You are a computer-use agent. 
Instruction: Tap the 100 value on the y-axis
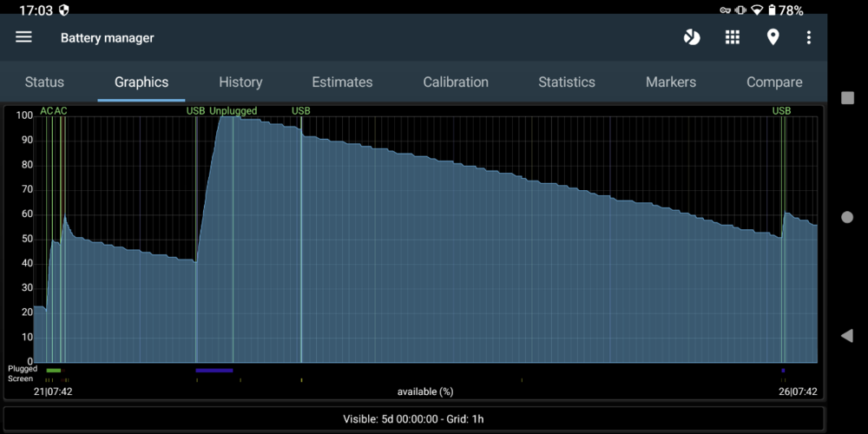pyautogui.click(x=23, y=115)
